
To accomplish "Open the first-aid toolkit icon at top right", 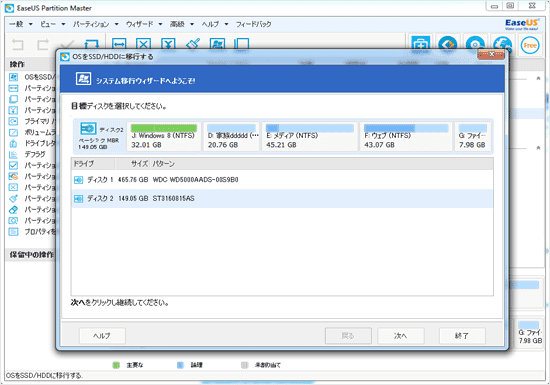I will (x=420, y=45).
